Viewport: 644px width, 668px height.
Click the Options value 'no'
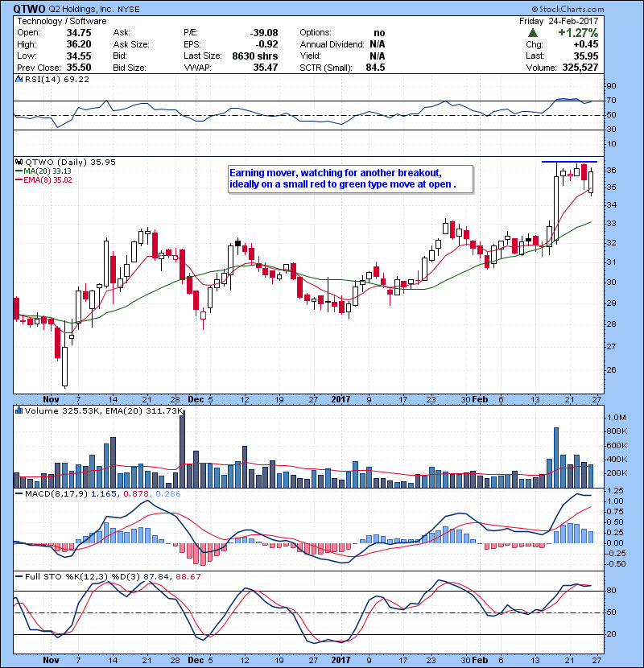pos(379,33)
